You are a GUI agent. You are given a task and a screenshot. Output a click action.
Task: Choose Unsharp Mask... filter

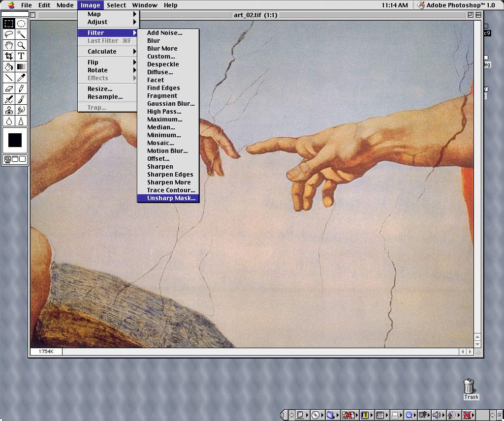[168, 198]
